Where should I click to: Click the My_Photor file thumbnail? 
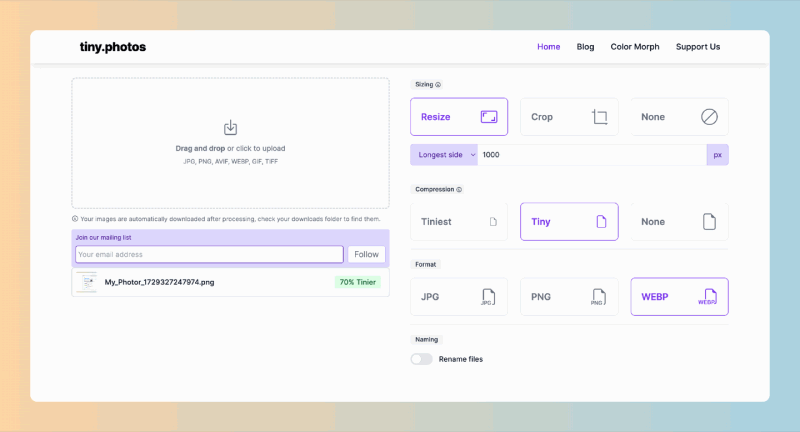point(87,282)
